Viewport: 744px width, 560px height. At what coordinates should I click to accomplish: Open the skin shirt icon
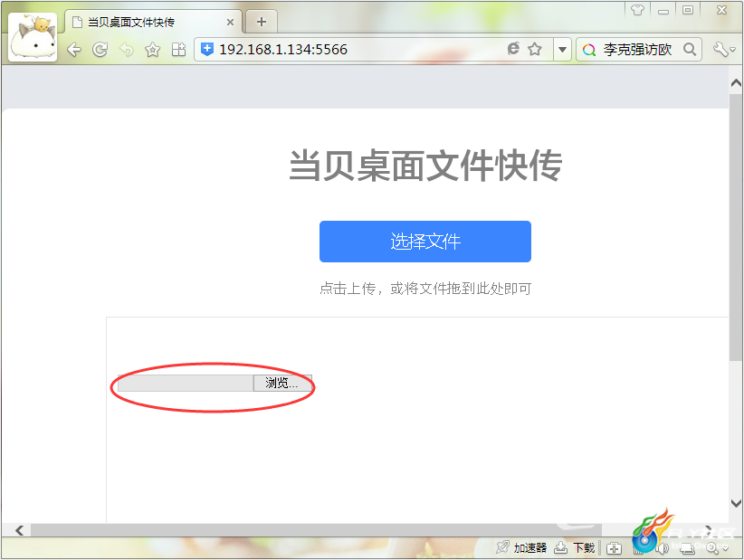pos(637,9)
